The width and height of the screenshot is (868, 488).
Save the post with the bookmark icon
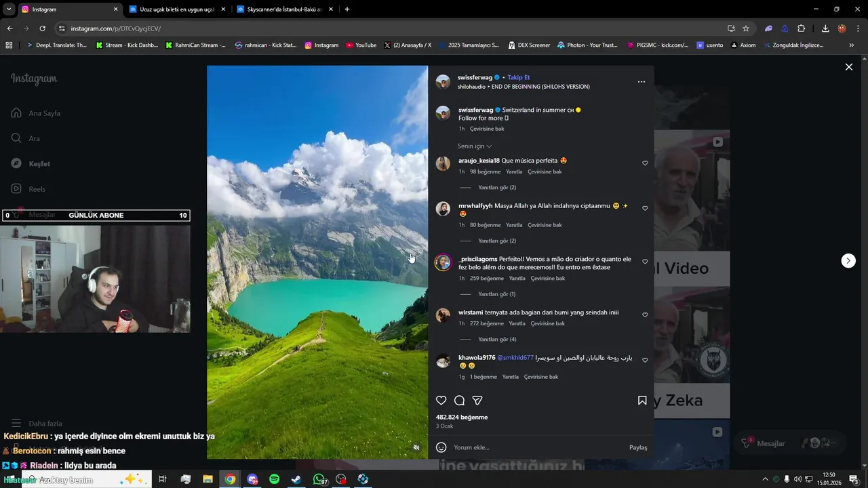(x=642, y=401)
